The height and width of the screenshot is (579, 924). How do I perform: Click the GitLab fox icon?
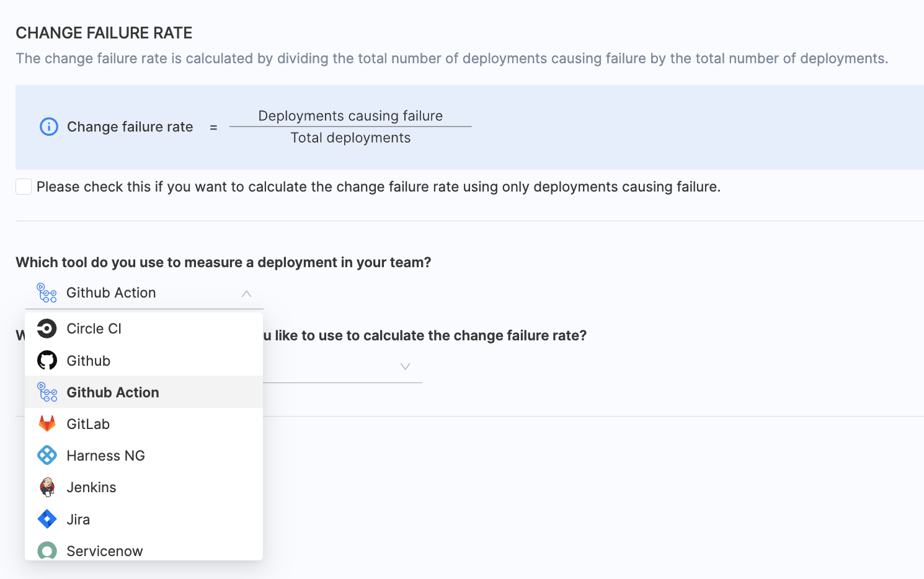pos(47,424)
